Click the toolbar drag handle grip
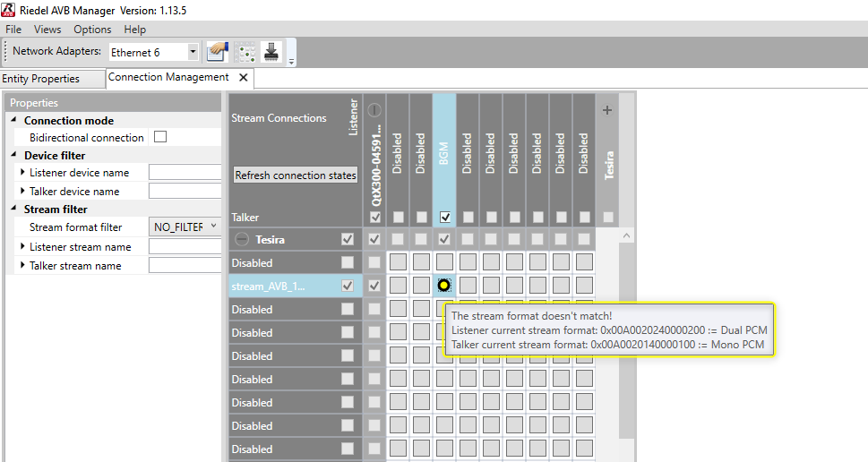 (x=6, y=51)
